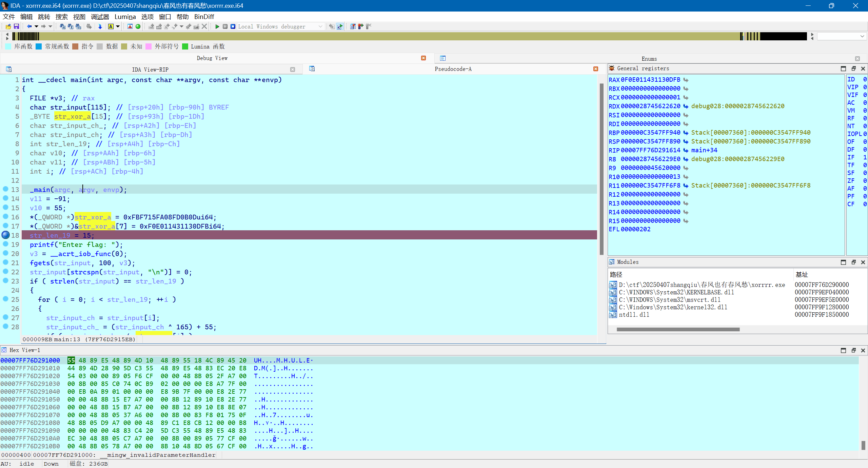Click the save database floppy icon
868x468 pixels.
[x=16, y=26]
